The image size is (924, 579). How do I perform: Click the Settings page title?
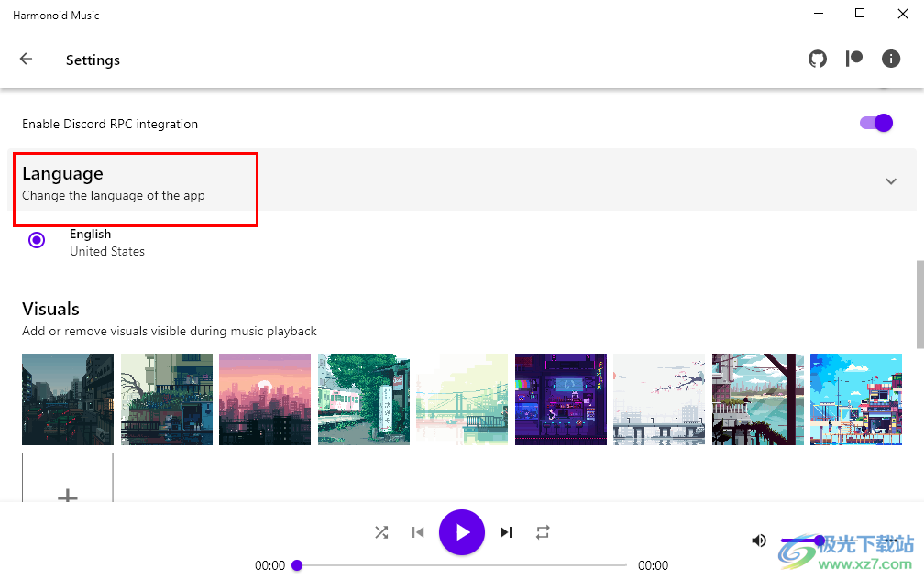click(93, 60)
